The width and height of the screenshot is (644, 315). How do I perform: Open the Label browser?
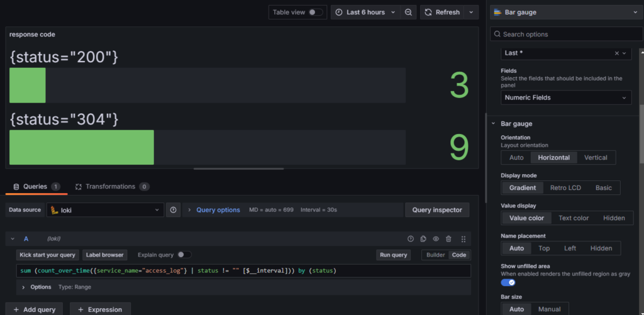(x=105, y=255)
